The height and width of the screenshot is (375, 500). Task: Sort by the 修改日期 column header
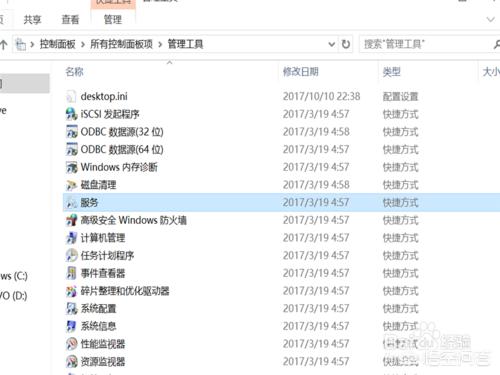(x=301, y=72)
